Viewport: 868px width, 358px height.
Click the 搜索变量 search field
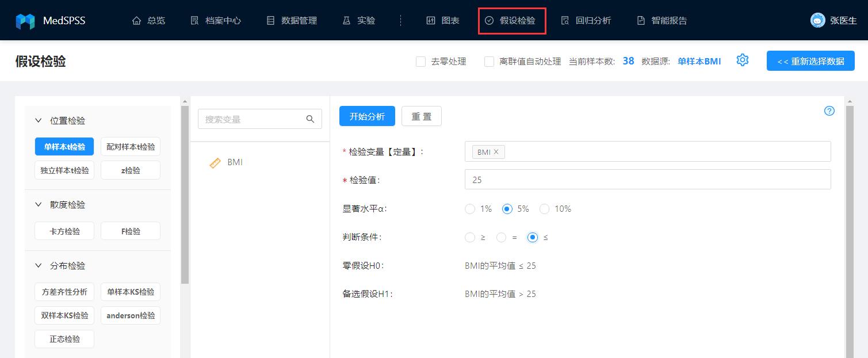point(253,119)
